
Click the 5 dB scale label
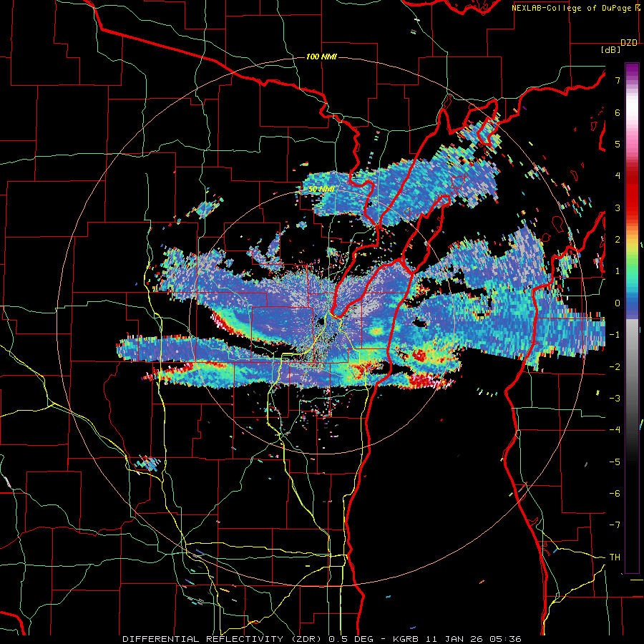618,144
